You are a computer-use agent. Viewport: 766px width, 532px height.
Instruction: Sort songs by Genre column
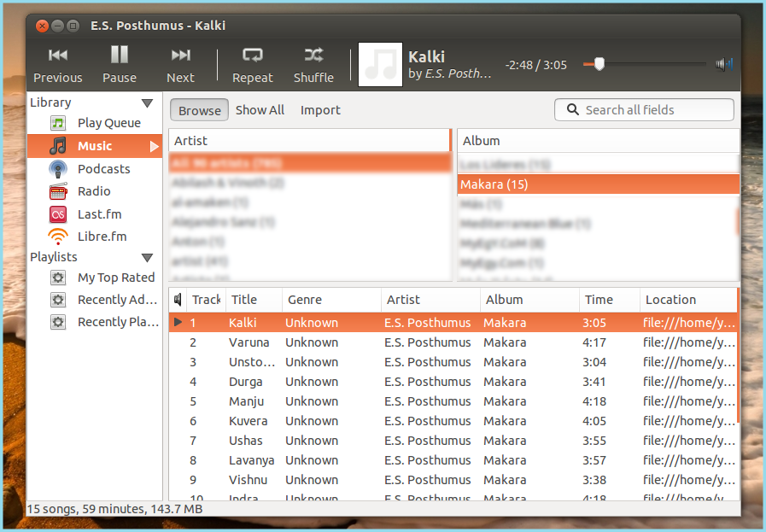(x=331, y=300)
